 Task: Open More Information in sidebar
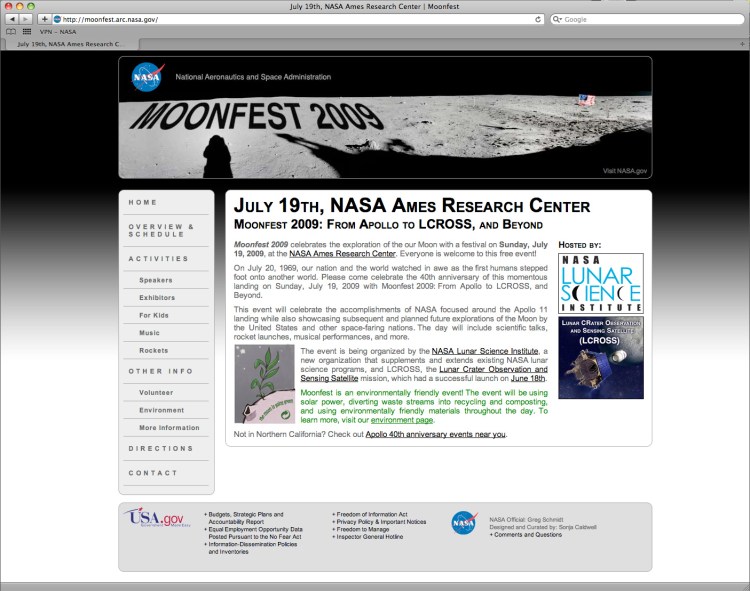(x=169, y=428)
